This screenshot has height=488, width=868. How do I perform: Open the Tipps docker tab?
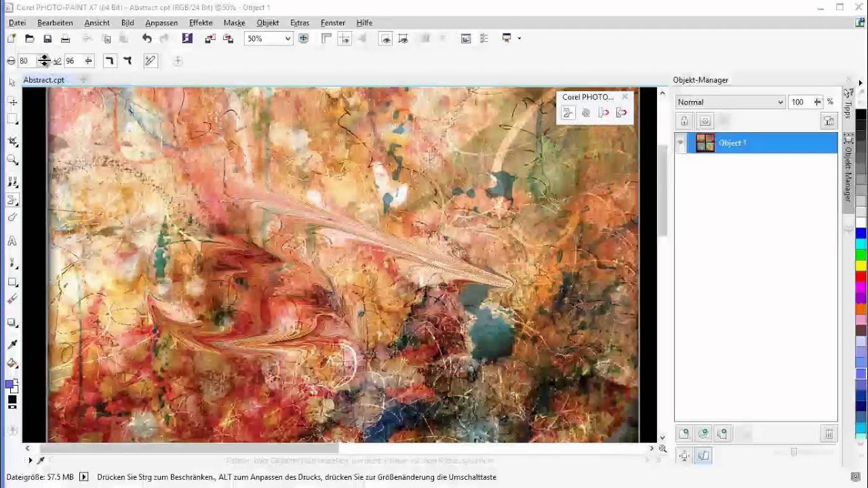[848, 104]
